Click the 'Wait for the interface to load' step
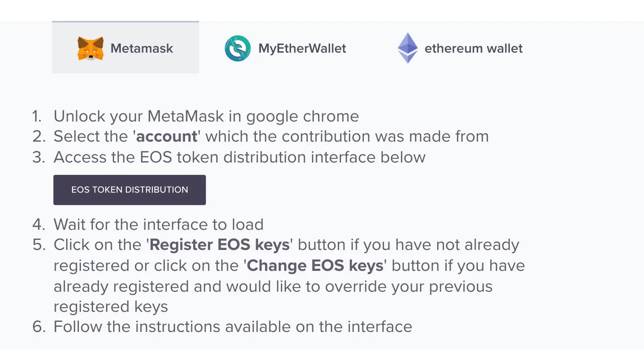644x349 pixels. [x=158, y=224]
